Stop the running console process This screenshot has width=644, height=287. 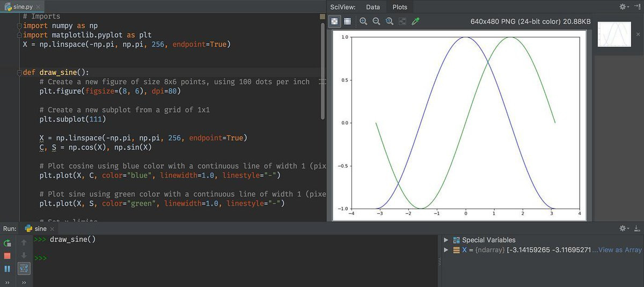coord(8,256)
